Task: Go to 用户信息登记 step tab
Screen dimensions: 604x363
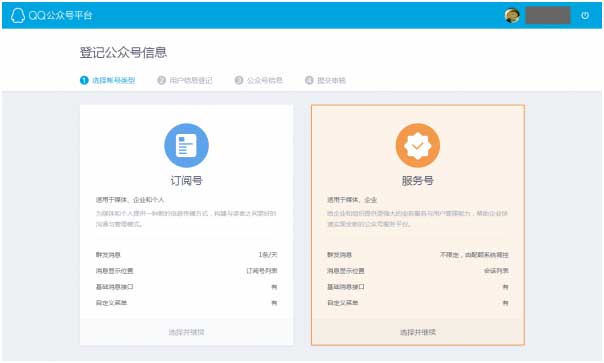Action: 191,80
